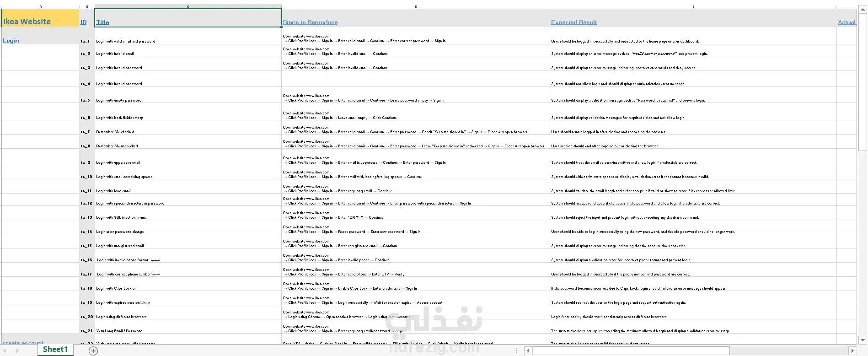Select the "ta_21" ID cell
Image resolution: width=868 pixels, height=356 pixels.
point(87,326)
